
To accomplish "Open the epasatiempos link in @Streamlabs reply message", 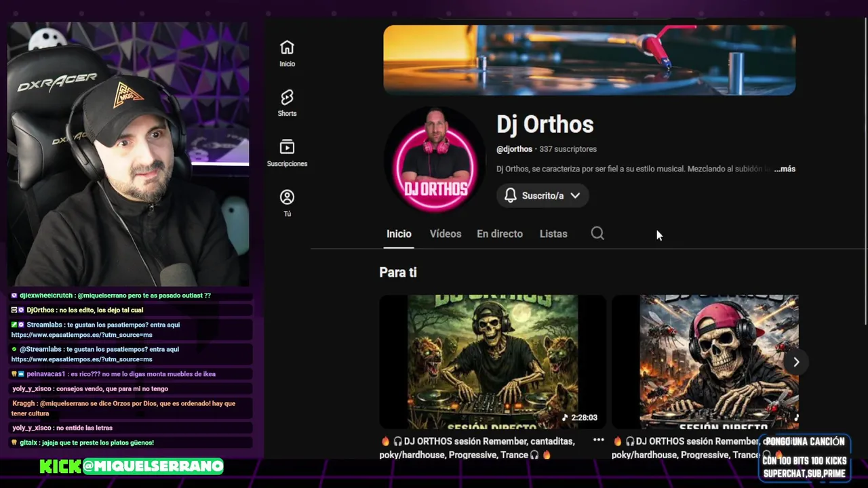I will pyautogui.click(x=81, y=359).
